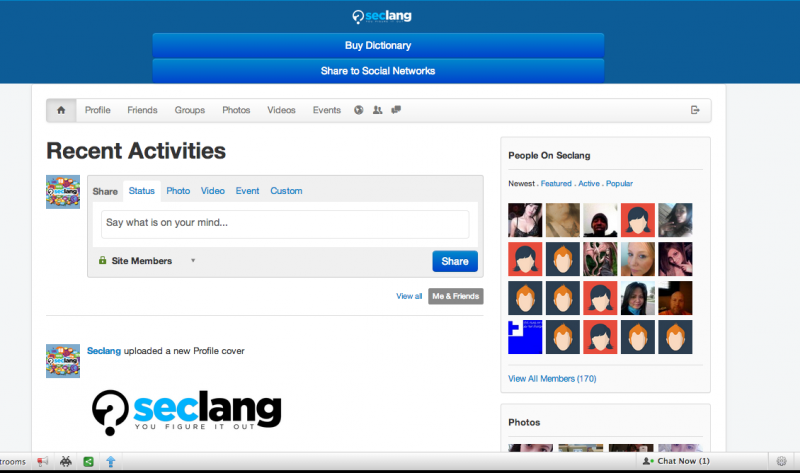Screen dimensions: 800x473
Task: Click Seclang avatar beside profile cover post
Action: 63,361
